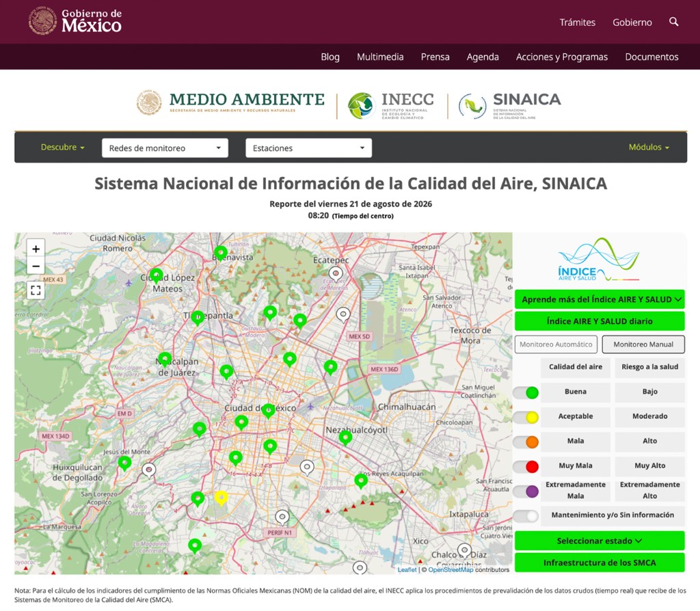
Task: Click the Calidad del aire column header
Action: [x=576, y=367]
